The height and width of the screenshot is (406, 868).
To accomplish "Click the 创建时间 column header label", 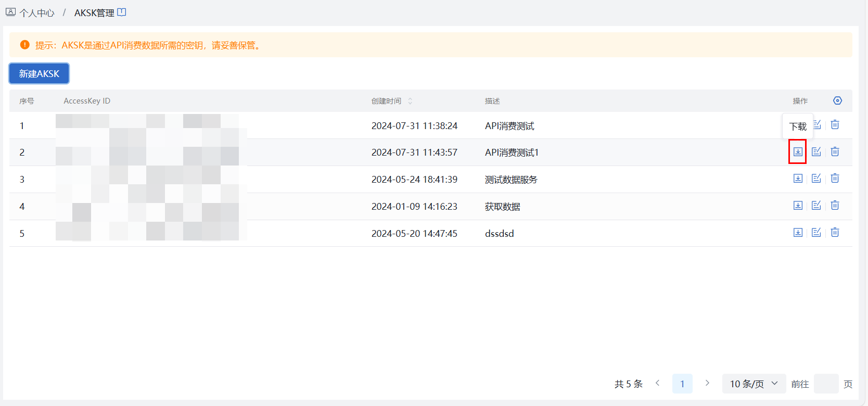I will [386, 101].
